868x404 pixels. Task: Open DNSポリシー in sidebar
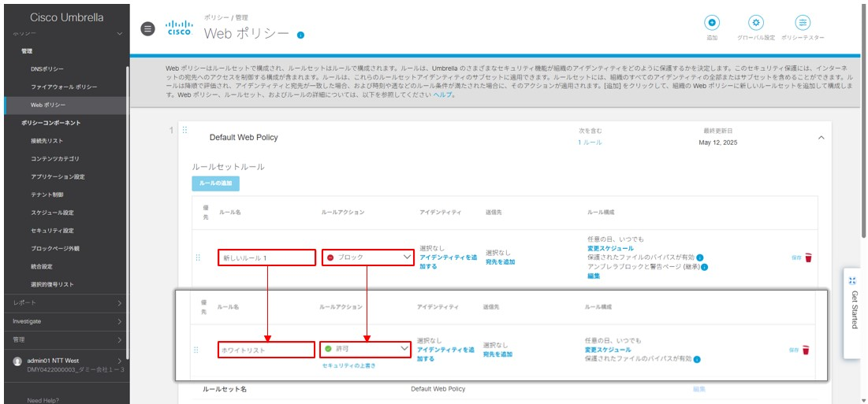(47, 69)
